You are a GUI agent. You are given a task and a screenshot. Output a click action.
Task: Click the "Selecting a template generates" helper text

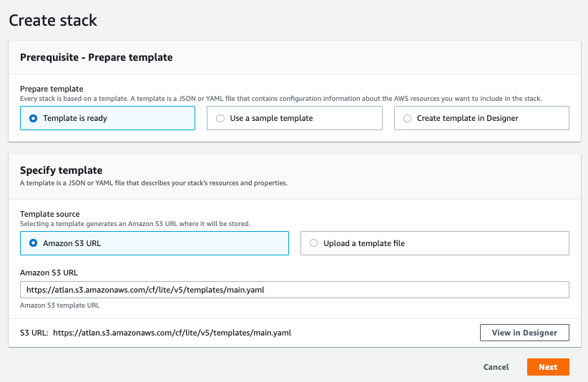pos(135,223)
